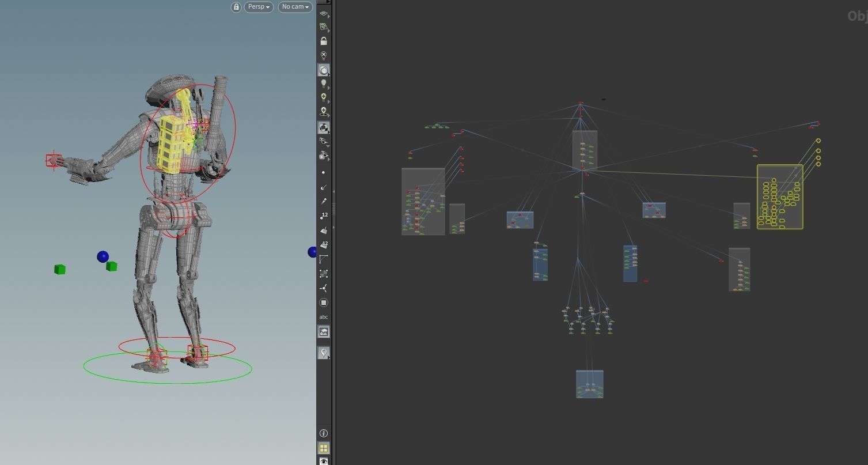Toggle the map-pin marker display icon
The image size is (868, 465).
(x=324, y=353)
